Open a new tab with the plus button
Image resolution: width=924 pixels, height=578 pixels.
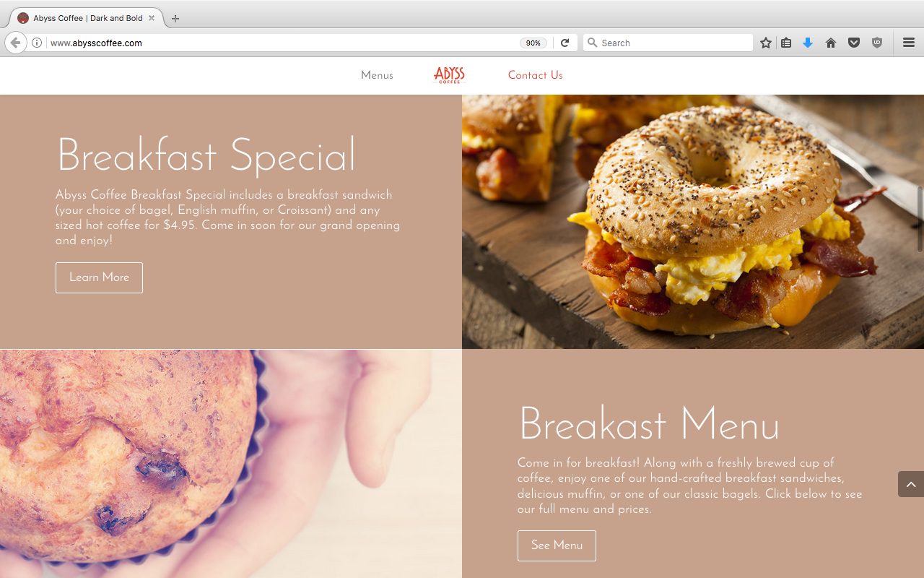[x=175, y=18]
